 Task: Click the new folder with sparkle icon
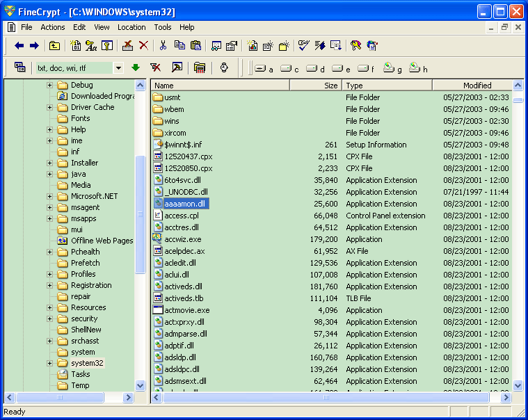284,45
